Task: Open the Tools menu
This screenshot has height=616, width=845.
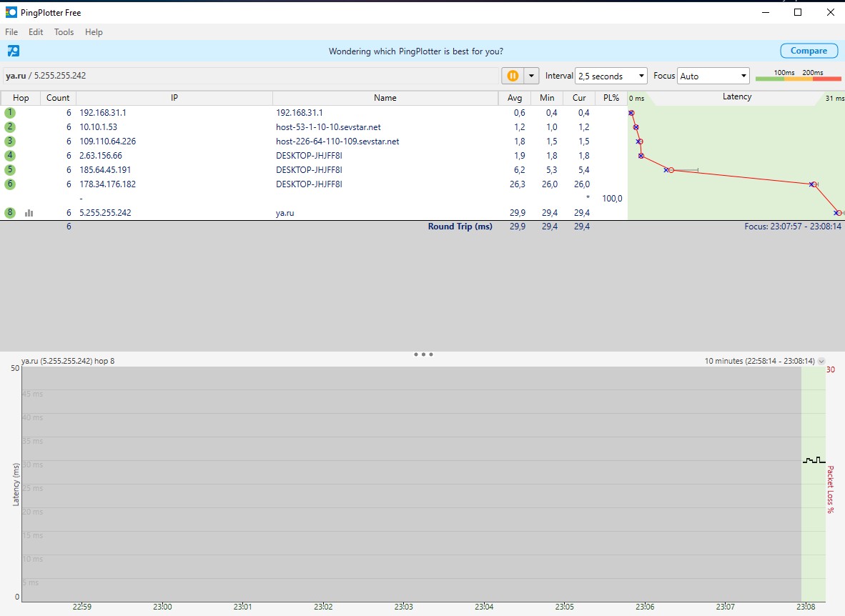Action: (64, 32)
